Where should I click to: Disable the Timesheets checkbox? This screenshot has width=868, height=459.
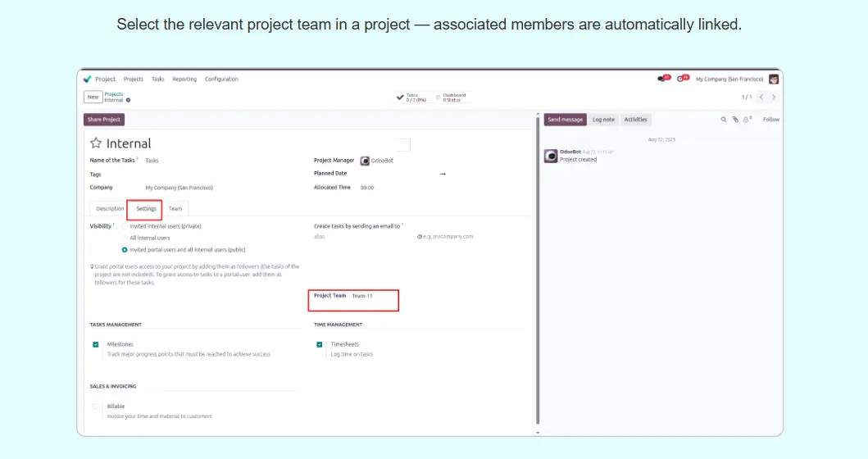(x=320, y=345)
